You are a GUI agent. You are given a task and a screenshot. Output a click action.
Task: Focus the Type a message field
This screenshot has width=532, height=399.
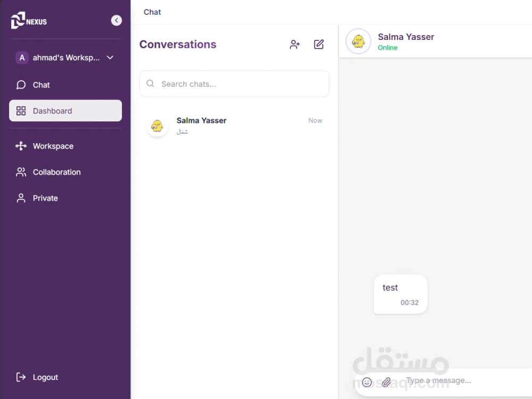point(468,381)
